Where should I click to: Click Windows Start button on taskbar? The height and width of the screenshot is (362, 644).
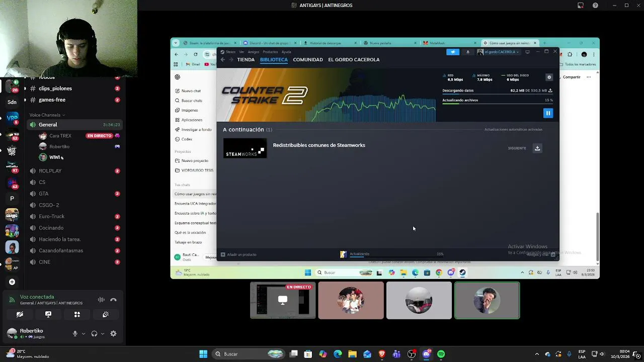point(203,354)
